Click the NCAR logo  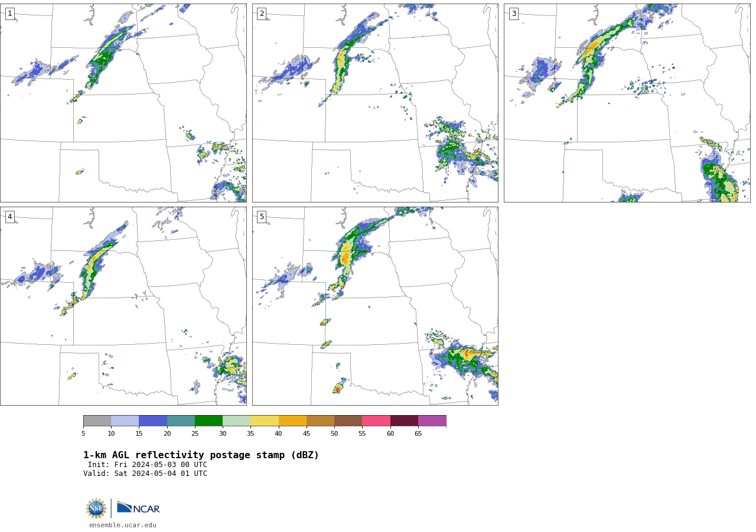(138, 508)
